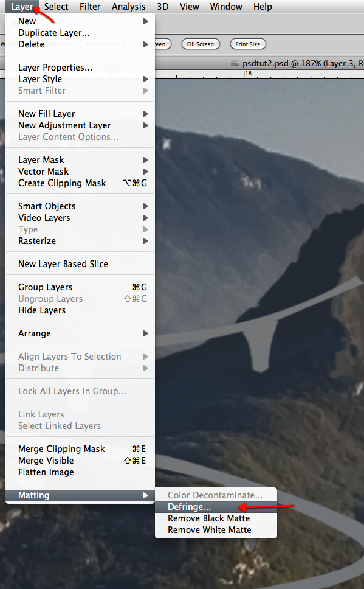
Task: Open the View menu
Action: click(190, 6)
